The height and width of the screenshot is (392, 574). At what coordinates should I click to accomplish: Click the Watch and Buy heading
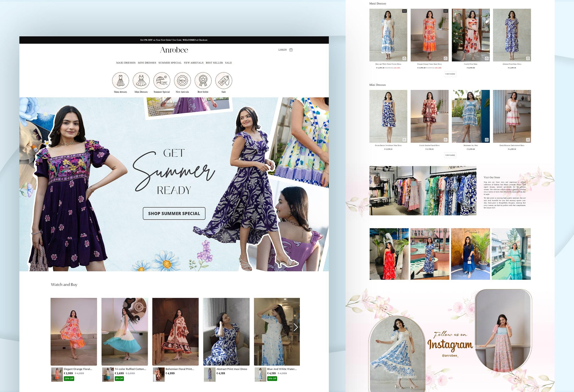[64, 285]
